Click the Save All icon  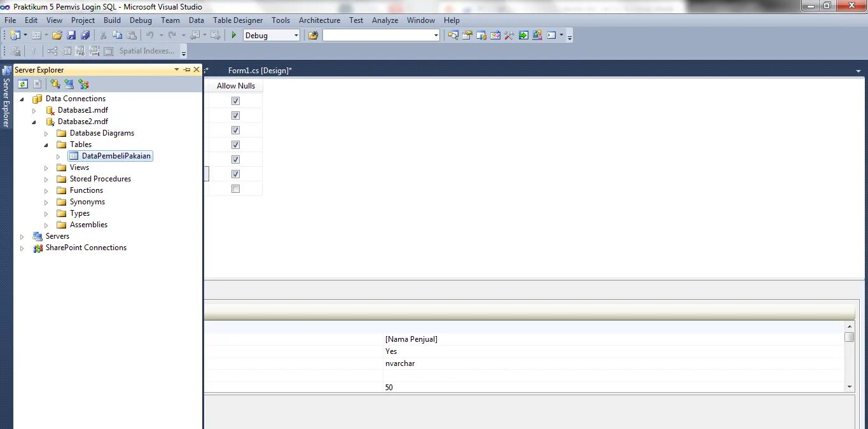click(x=85, y=35)
